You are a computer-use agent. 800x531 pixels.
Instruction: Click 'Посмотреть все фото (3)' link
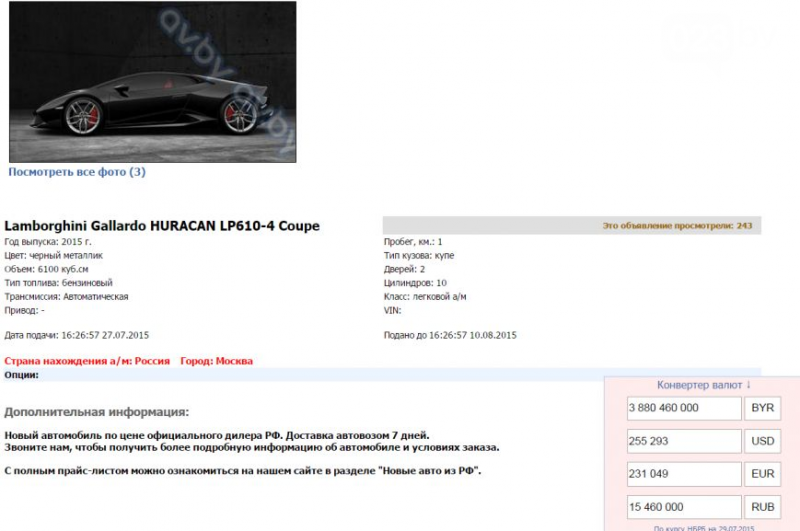click(77, 172)
